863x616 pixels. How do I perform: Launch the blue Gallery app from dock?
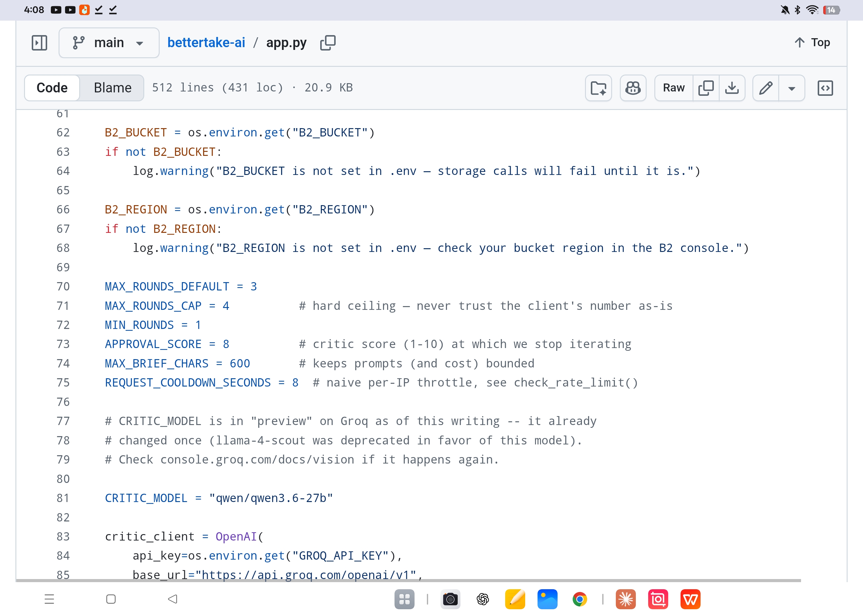point(547,599)
